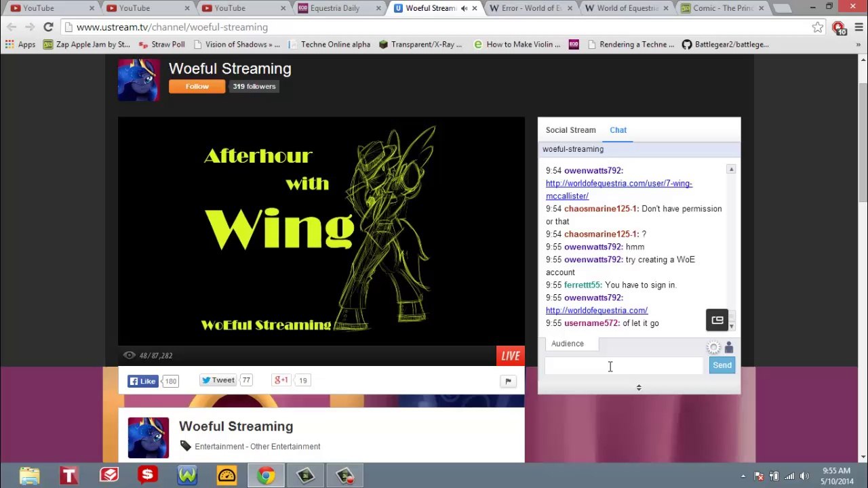Click the Facebook Like button
868x488 pixels.
pos(143,381)
